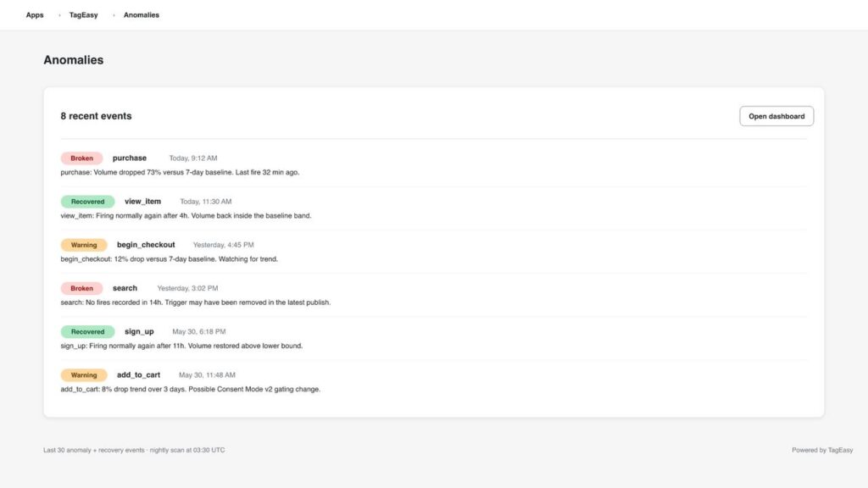Screen dimensions: 868x488
Task: Click the Broken badge on purchase row
Action: tap(81, 158)
